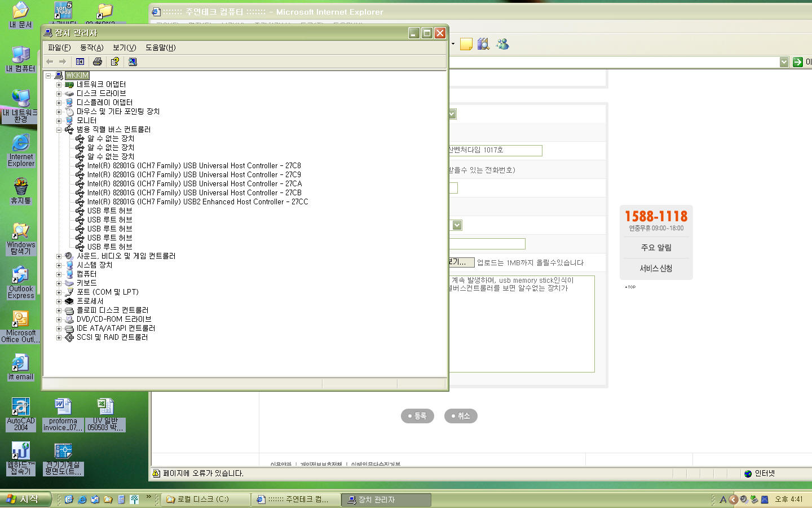Image resolution: width=812 pixels, height=508 pixels.
Task: Open the AutoCAD 2004 desktop icon
Action: pos(21,414)
